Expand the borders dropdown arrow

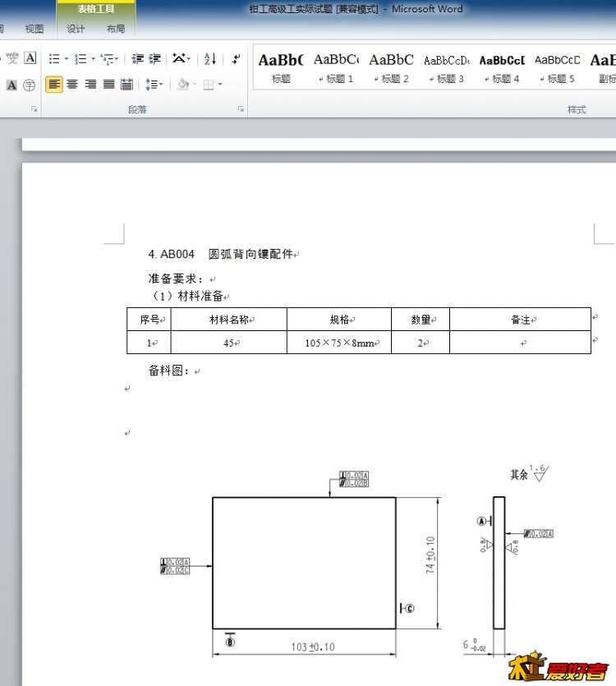pyautogui.click(x=220, y=85)
